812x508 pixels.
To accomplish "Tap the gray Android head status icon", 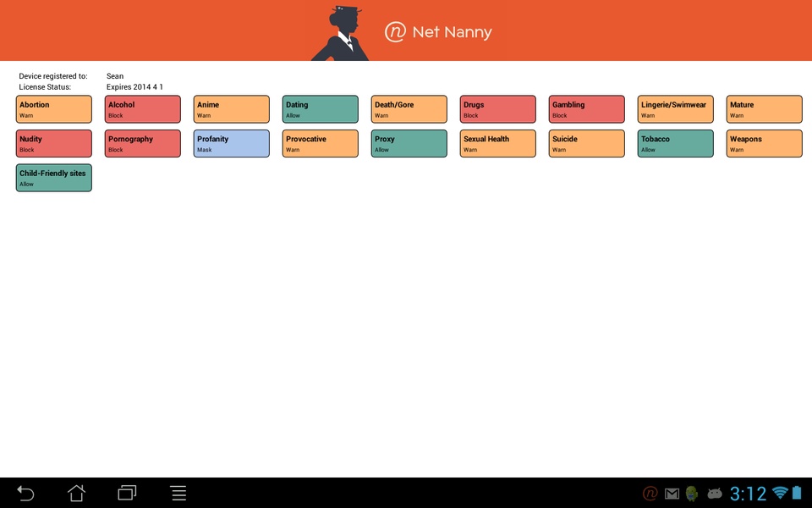I will point(715,494).
